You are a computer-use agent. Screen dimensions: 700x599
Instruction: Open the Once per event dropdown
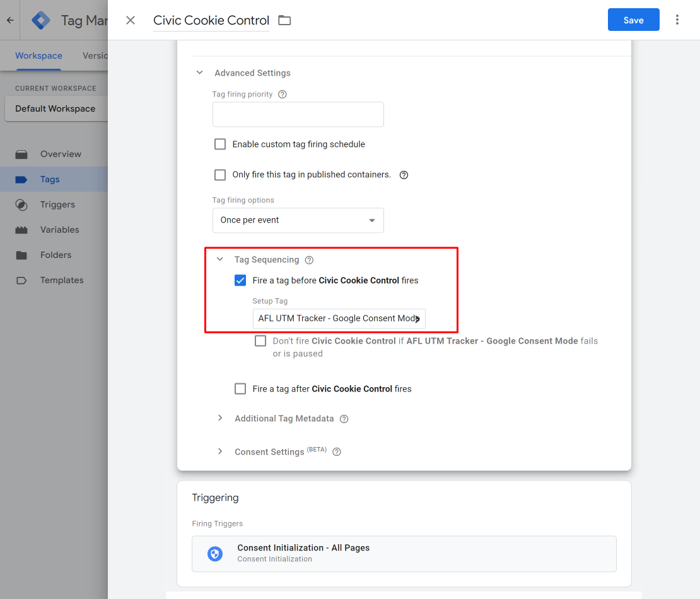pos(298,220)
